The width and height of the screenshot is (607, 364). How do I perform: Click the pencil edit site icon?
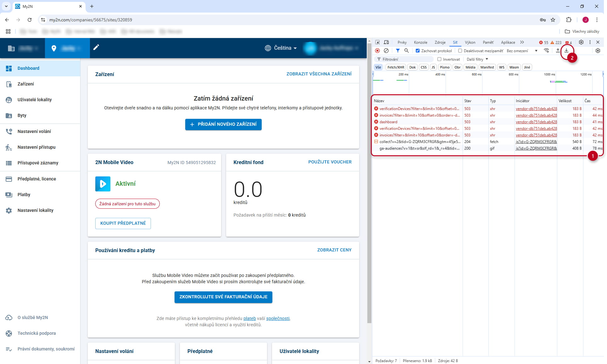96,47
